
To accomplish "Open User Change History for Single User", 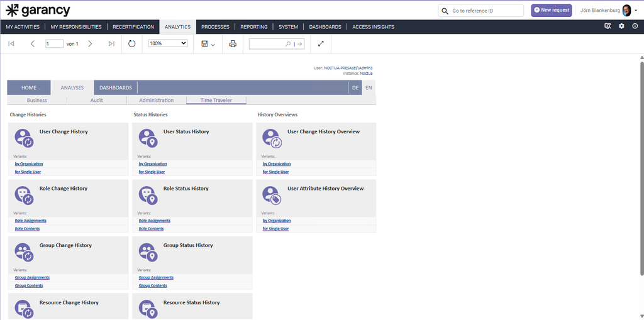I will pyautogui.click(x=28, y=172).
